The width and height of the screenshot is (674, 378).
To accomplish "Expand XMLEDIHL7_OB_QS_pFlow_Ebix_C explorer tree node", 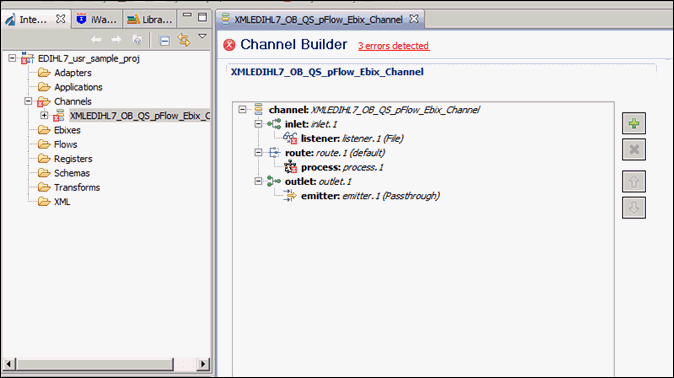I will (x=44, y=115).
